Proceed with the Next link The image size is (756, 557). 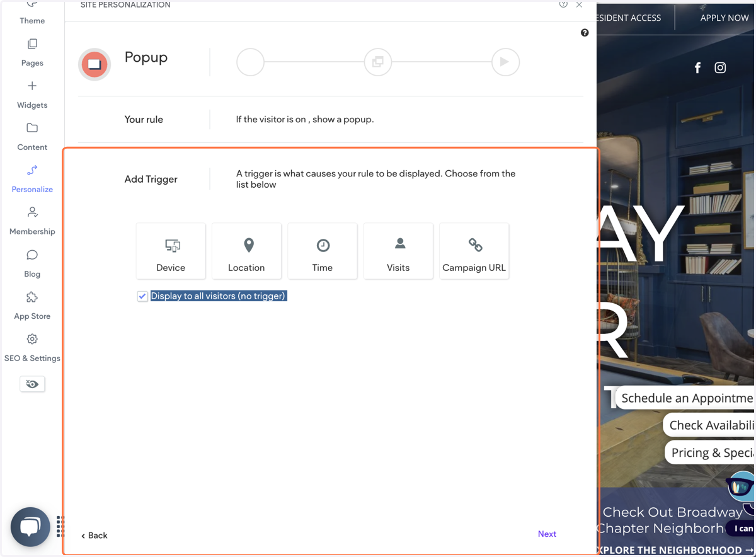click(x=547, y=534)
